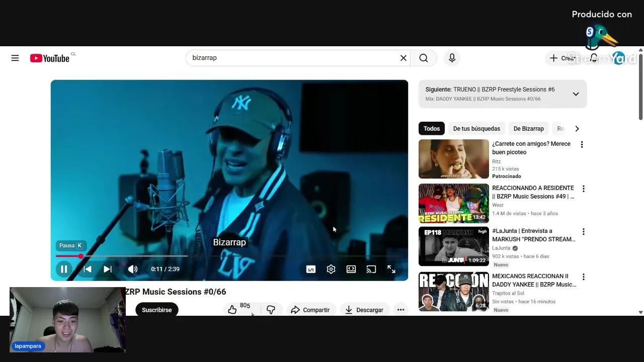Viewport: 644px width, 362px height.
Task: Open options menu for LaJunta video
Action: (x=583, y=232)
